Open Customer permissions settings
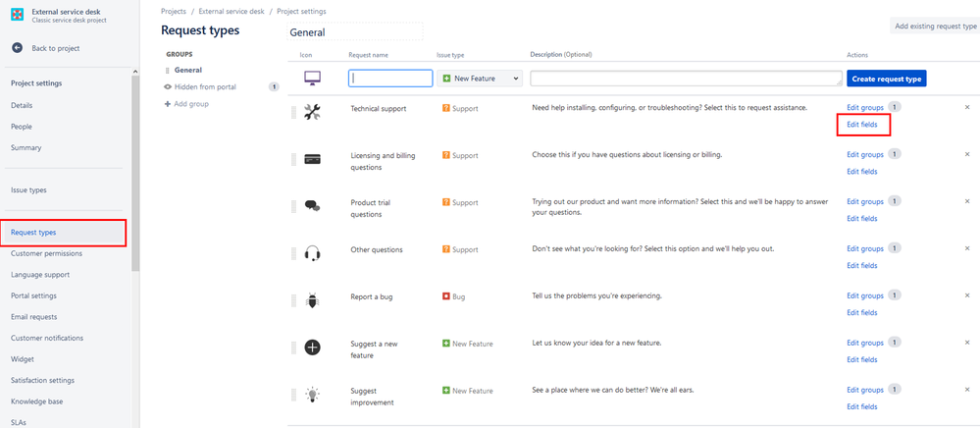Image resolution: width=980 pixels, height=428 pixels. tap(46, 253)
